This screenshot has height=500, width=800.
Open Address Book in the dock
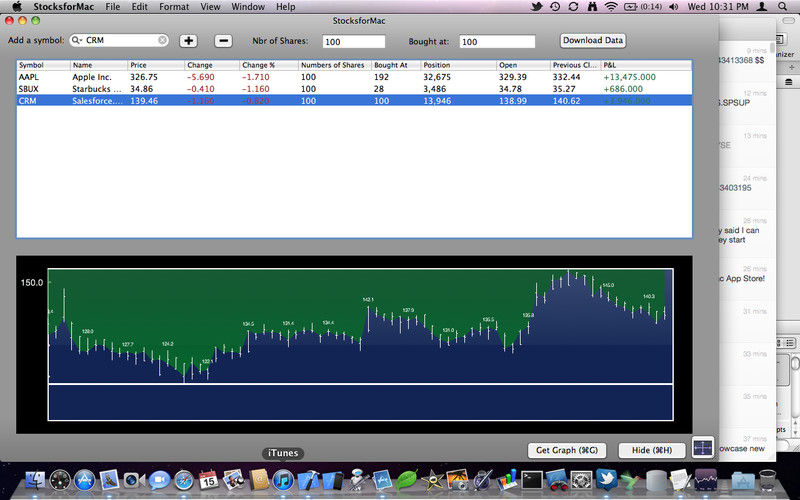pos(258,481)
